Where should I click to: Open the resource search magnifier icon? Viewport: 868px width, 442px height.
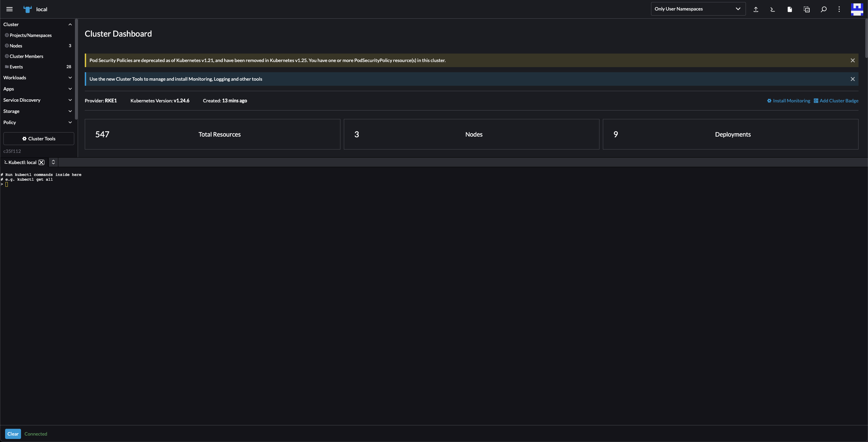point(824,9)
